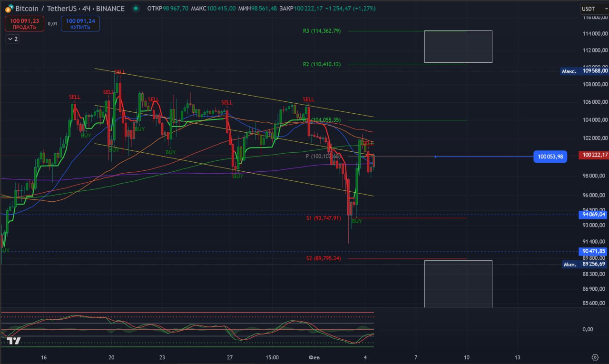Open the USDT currency dropdown
Viewport: 609px width, 364px height.
(x=594, y=9)
